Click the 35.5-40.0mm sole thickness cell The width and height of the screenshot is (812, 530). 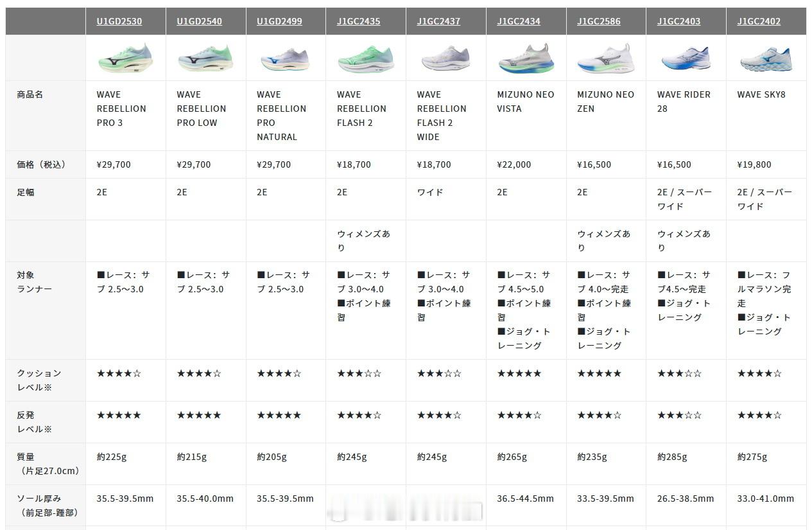click(x=205, y=506)
